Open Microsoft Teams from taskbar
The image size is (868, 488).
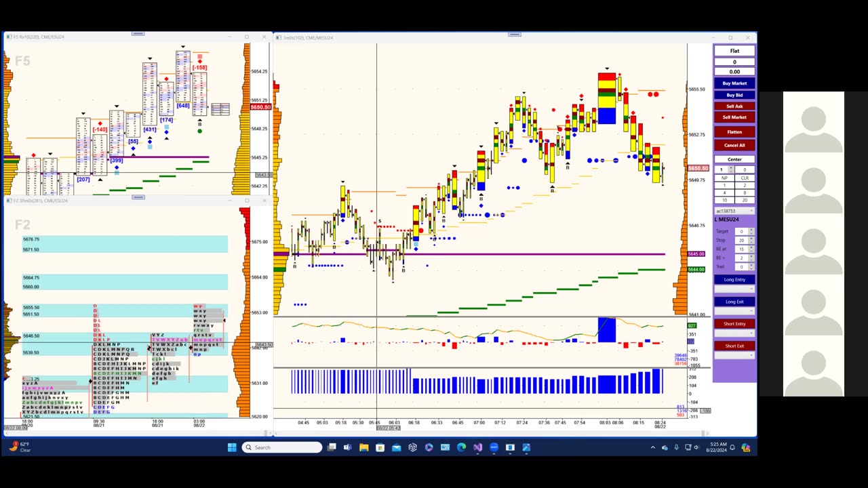click(x=347, y=447)
